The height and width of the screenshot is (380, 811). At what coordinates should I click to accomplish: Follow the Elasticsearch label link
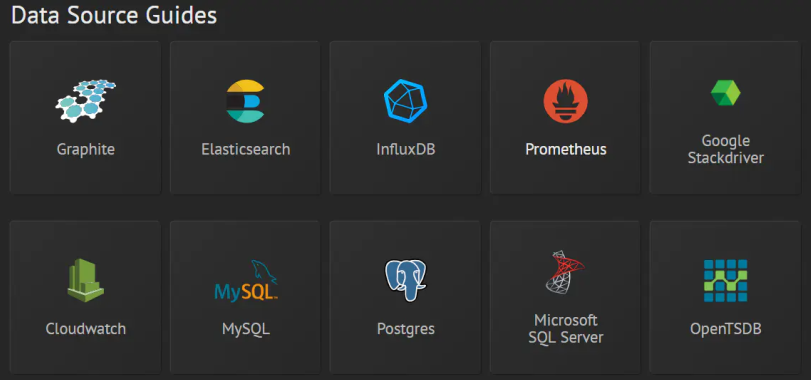coord(246,149)
